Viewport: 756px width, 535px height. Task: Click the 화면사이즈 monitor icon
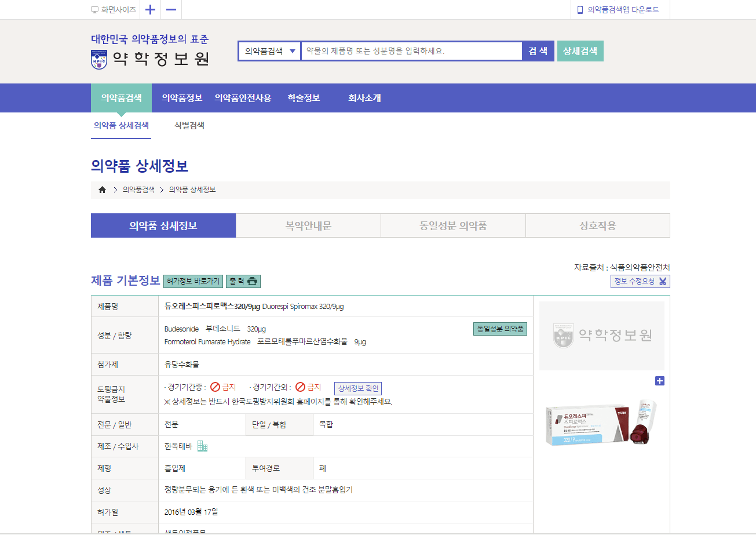(94, 9)
